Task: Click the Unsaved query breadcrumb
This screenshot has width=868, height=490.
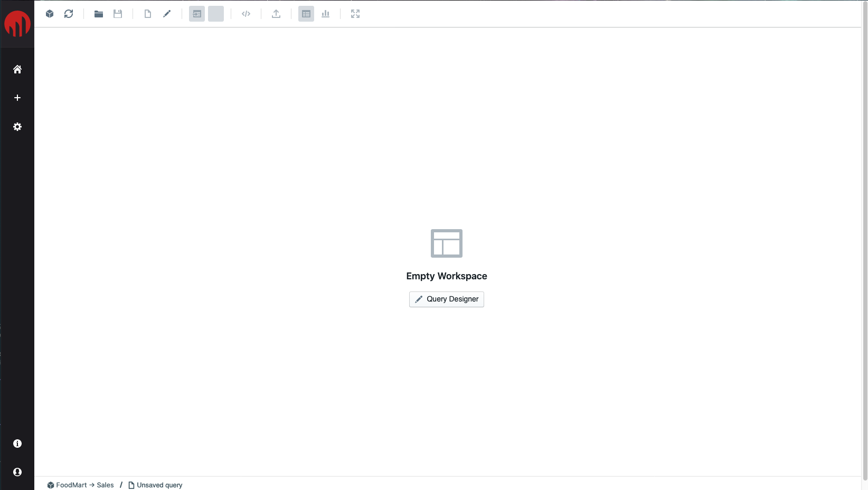Action: [155, 485]
